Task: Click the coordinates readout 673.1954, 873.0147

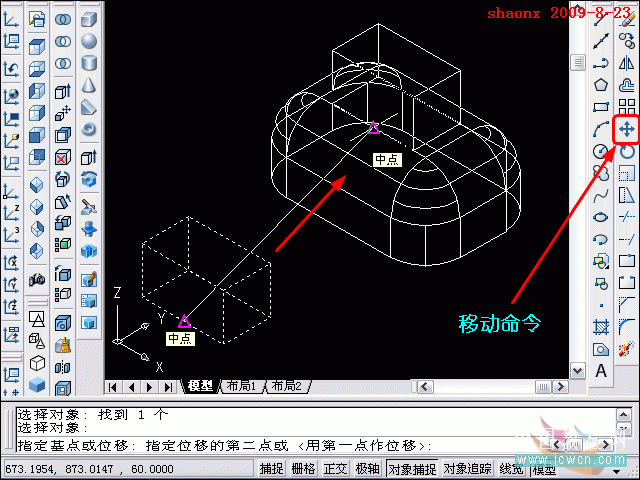Action: 89,469
